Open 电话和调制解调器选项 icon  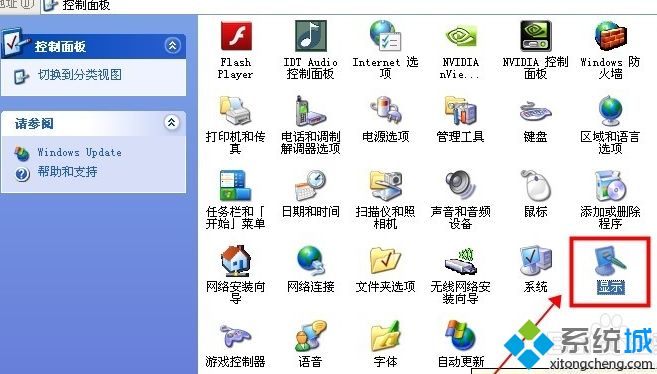310,111
